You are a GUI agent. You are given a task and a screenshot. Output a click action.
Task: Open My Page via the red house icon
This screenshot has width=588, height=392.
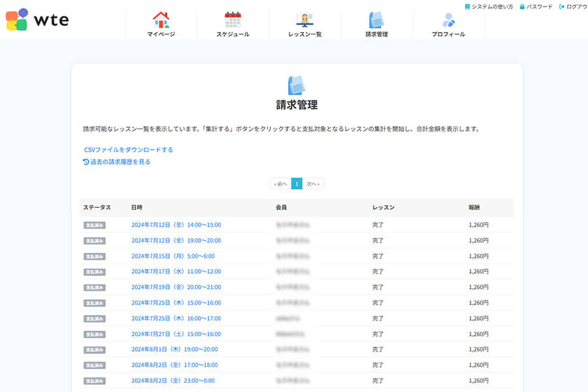tap(161, 18)
